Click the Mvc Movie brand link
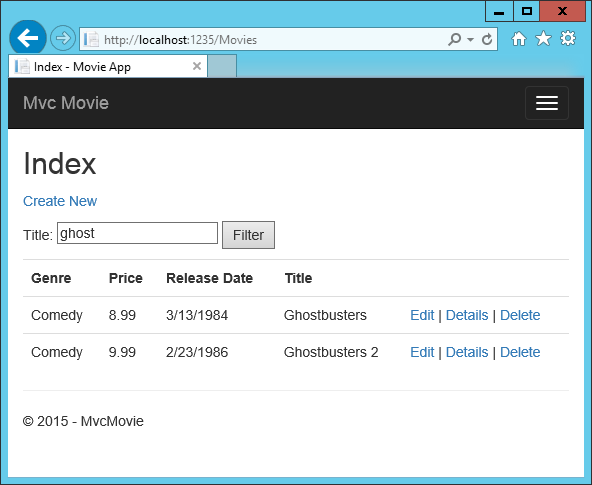The width and height of the screenshot is (592, 485). click(66, 103)
